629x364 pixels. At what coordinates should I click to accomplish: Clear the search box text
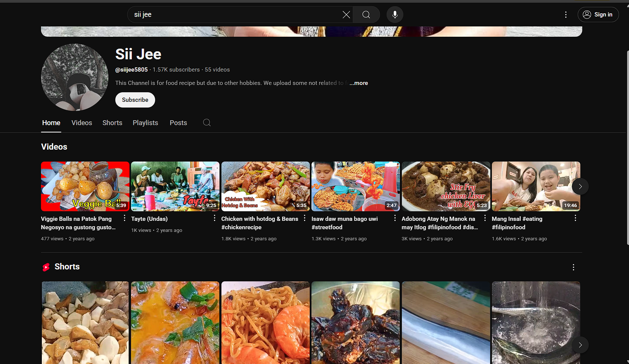(346, 15)
